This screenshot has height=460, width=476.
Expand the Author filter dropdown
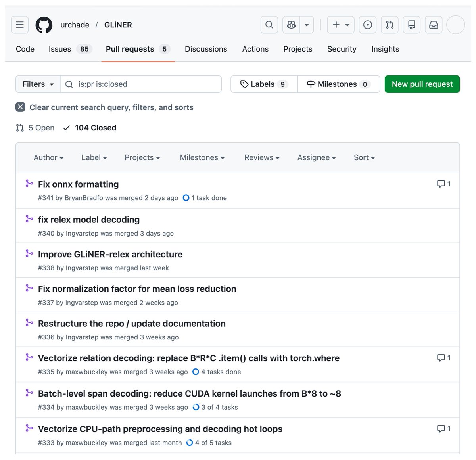point(48,157)
